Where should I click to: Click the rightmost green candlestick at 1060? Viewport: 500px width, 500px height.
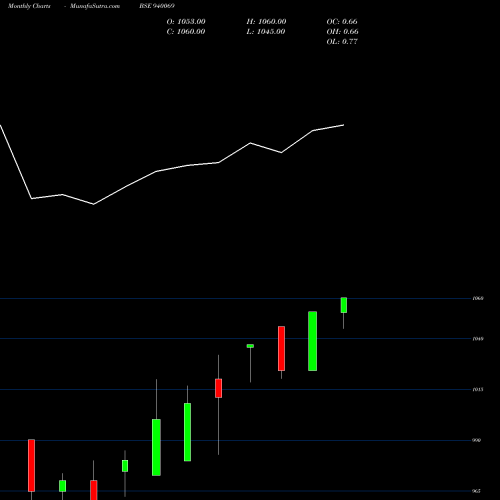click(344, 305)
